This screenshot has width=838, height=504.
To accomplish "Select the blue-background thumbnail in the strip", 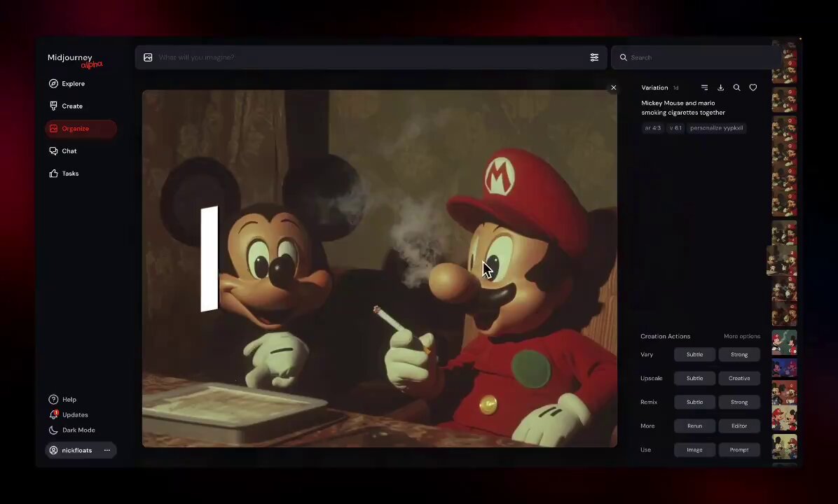I will tap(784, 367).
